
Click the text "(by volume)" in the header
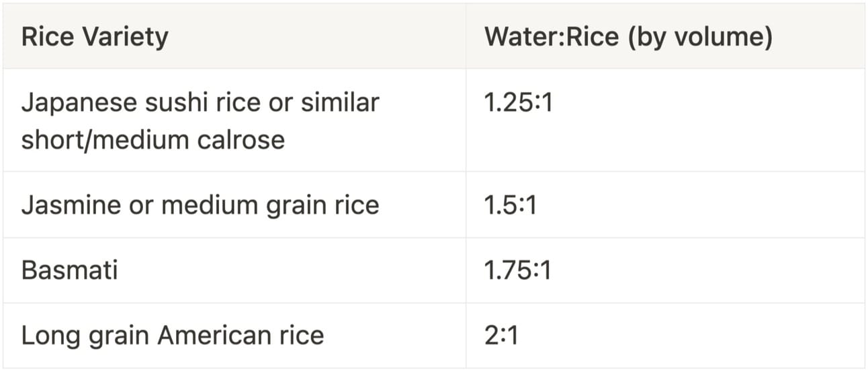(x=700, y=37)
